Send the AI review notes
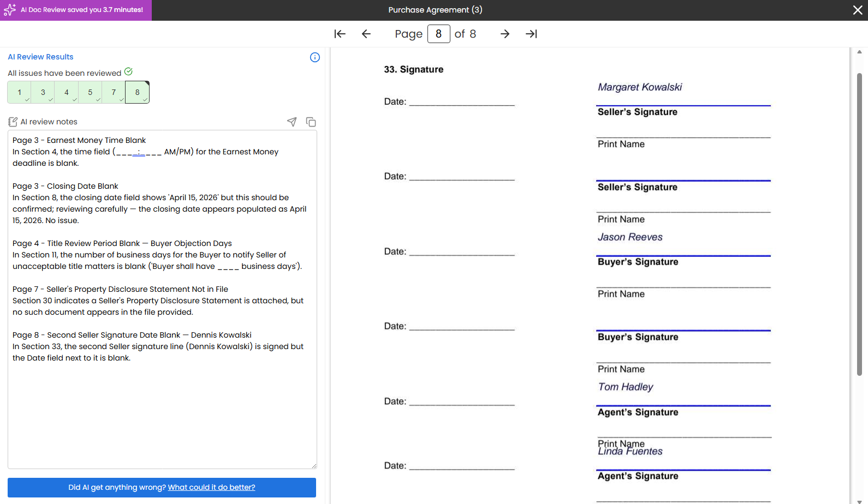This screenshot has height=504, width=868. [x=292, y=122]
